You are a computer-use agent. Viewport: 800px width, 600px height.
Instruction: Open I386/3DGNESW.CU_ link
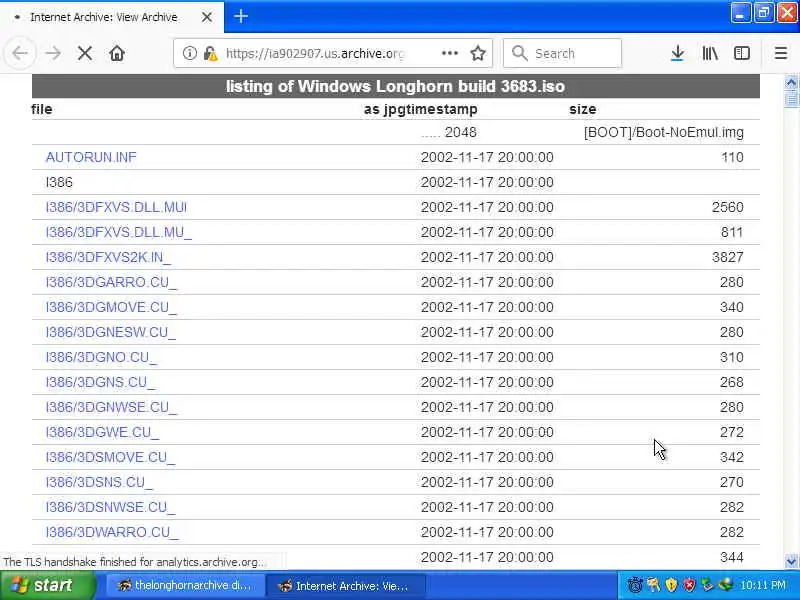click(111, 332)
